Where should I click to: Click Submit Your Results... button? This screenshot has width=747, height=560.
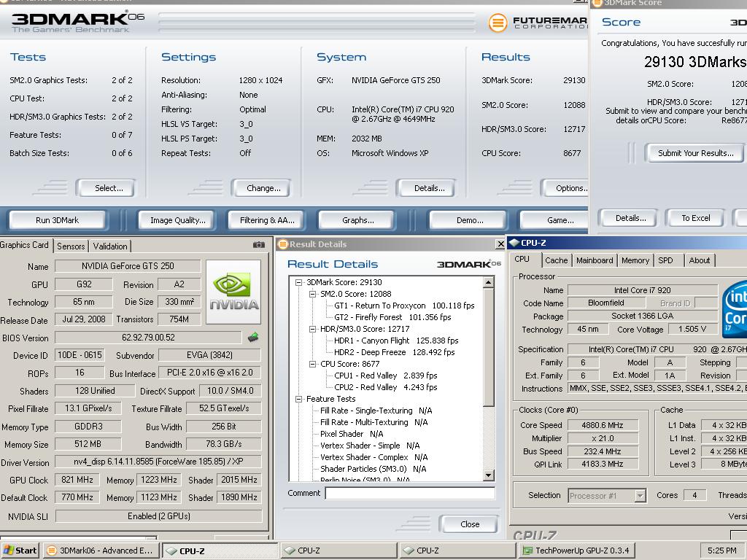click(695, 153)
